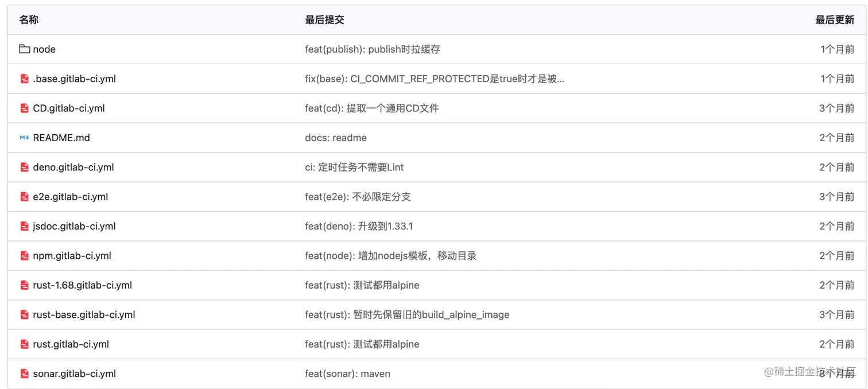Click the file icon for e2e.gitlab-ci.yml

click(24, 197)
